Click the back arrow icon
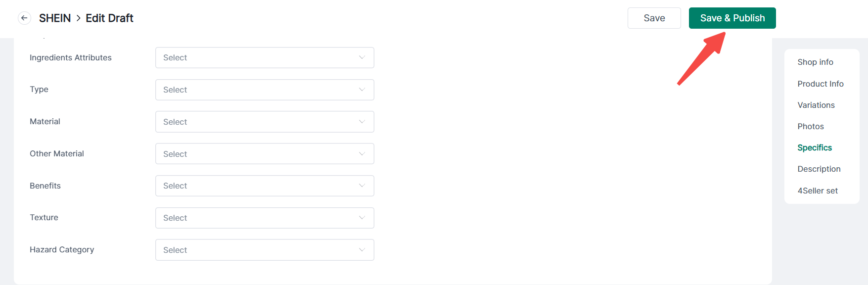The image size is (868, 285). [x=24, y=18]
